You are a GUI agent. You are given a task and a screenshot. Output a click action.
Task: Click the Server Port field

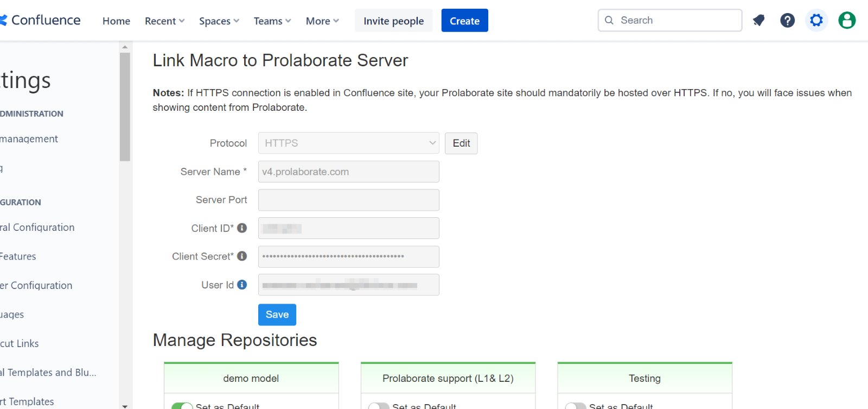pyautogui.click(x=349, y=200)
